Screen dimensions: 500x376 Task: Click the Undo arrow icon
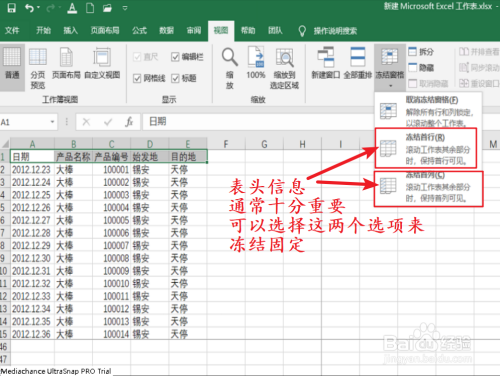[x=29, y=8]
